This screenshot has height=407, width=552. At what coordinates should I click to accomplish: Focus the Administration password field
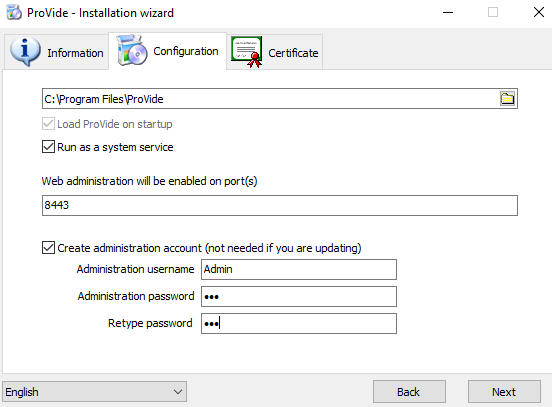point(299,296)
